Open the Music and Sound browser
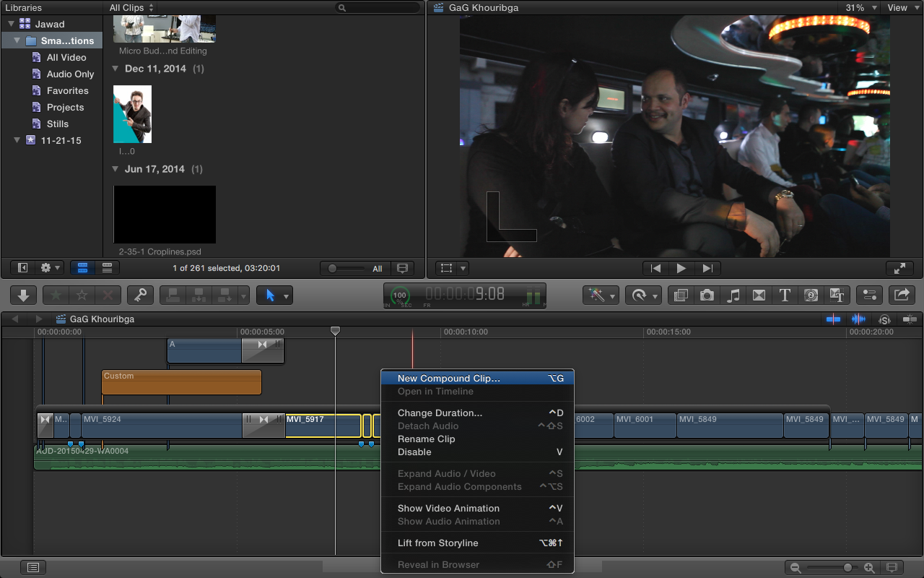The height and width of the screenshot is (578, 924). click(x=733, y=295)
